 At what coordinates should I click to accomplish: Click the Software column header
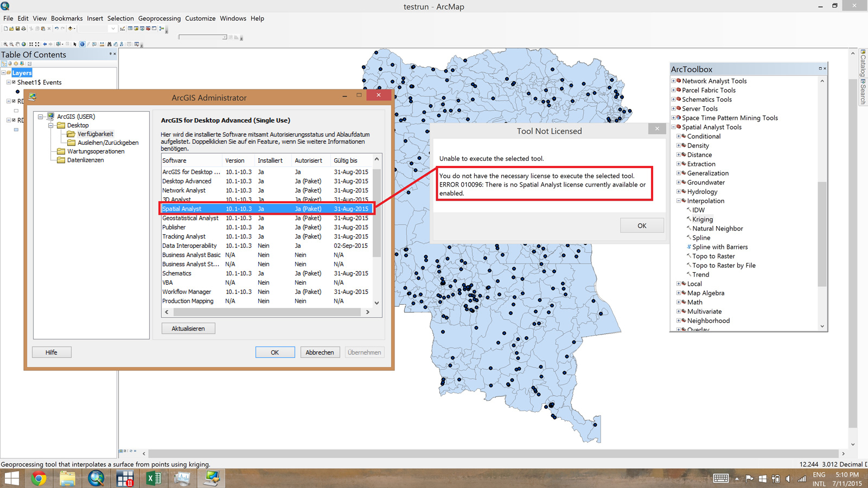click(x=192, y=160)
